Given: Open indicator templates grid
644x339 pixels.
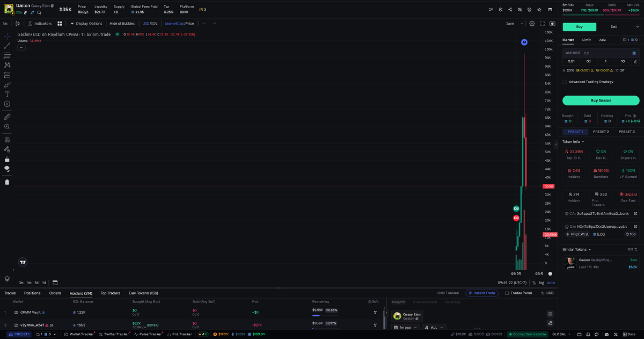Looking at the screenshot, I should [60, 24].
